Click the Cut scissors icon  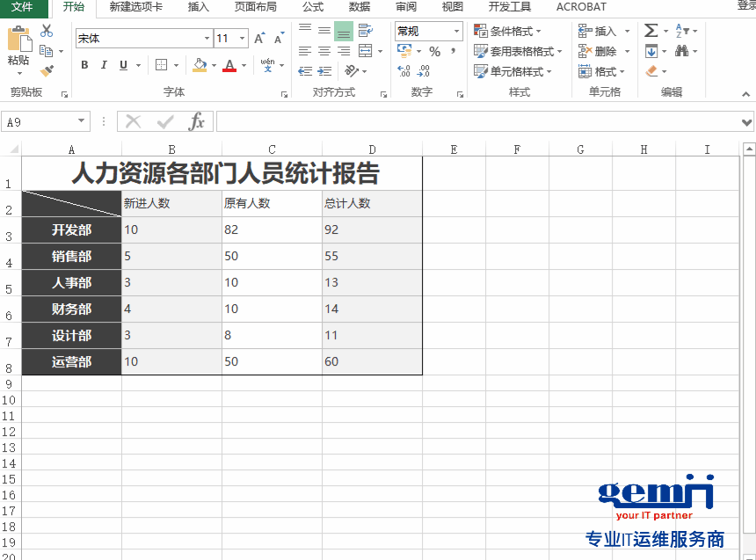coord(47,30)
